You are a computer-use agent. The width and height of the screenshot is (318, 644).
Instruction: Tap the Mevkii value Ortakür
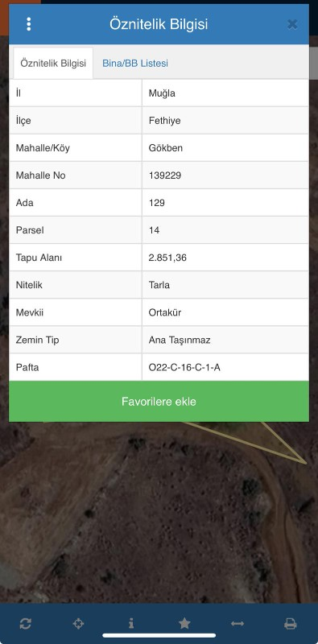pyautogui.click(x=165, y=312)
